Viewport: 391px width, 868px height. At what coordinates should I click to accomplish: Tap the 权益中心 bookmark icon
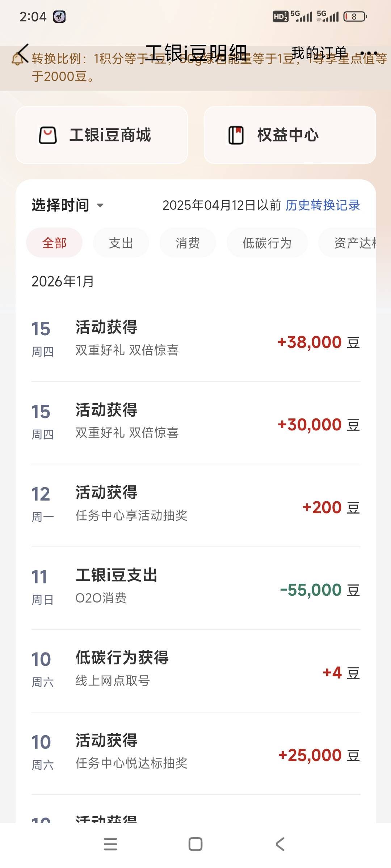(236, 135)
